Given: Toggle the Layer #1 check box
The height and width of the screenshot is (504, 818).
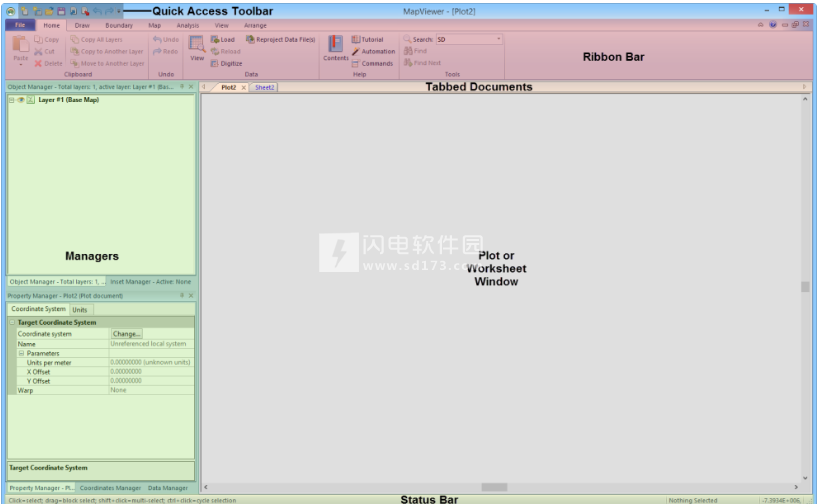Looking at the screenshot, I should click(31, 100).
